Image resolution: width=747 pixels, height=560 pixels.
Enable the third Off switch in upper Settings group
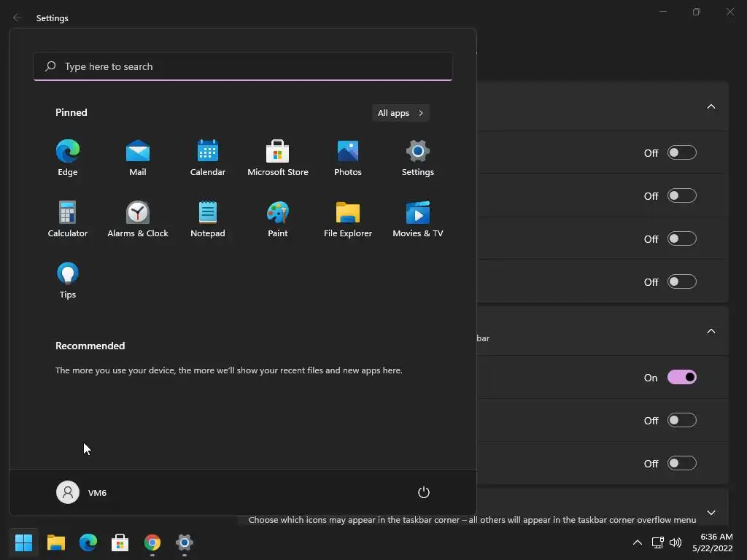click(682, 238)
